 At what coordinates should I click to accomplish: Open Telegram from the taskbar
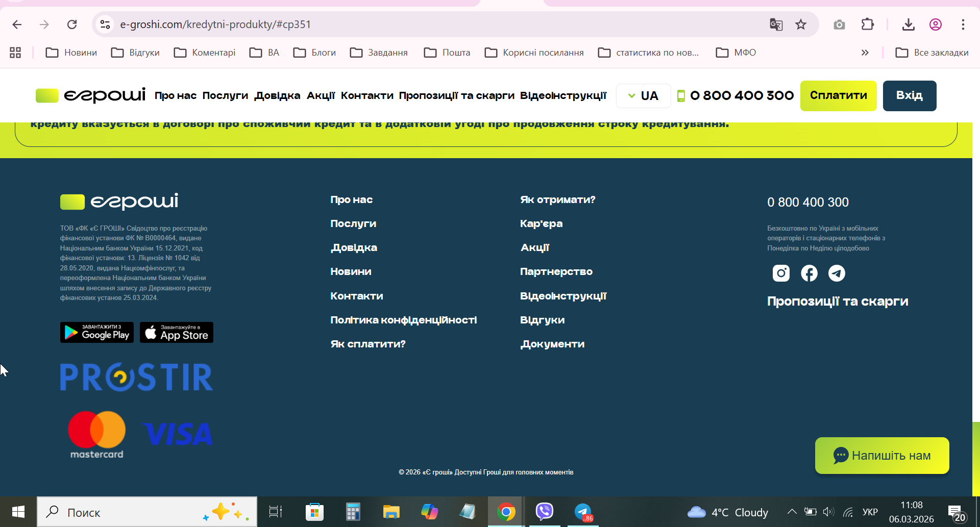583,512
